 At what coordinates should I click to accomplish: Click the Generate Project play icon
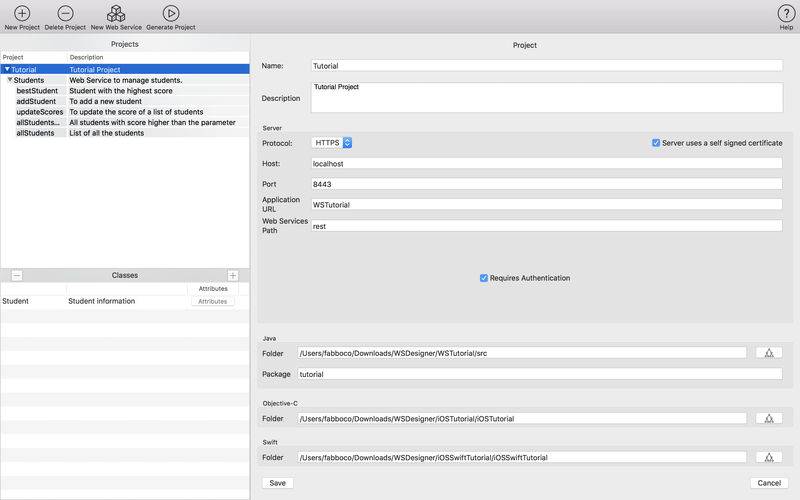(171, 13)
